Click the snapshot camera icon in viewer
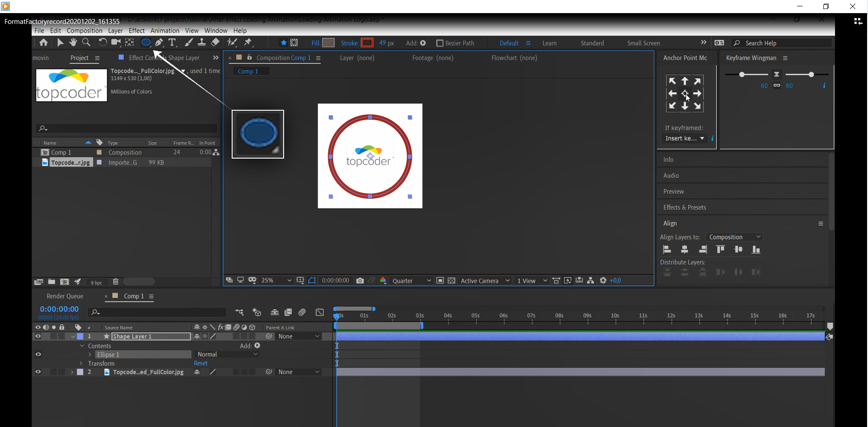This screenshot has width=868, height=427. pos(360,281)
